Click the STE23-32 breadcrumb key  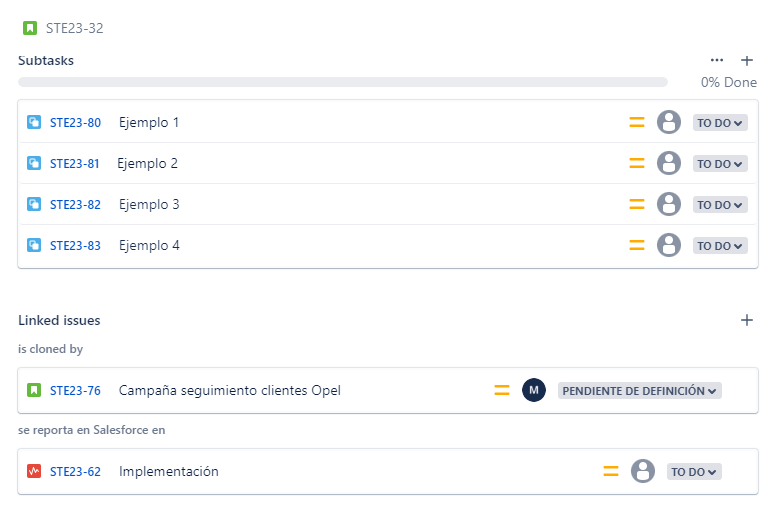pyautogui.click(x=74, y=28)
